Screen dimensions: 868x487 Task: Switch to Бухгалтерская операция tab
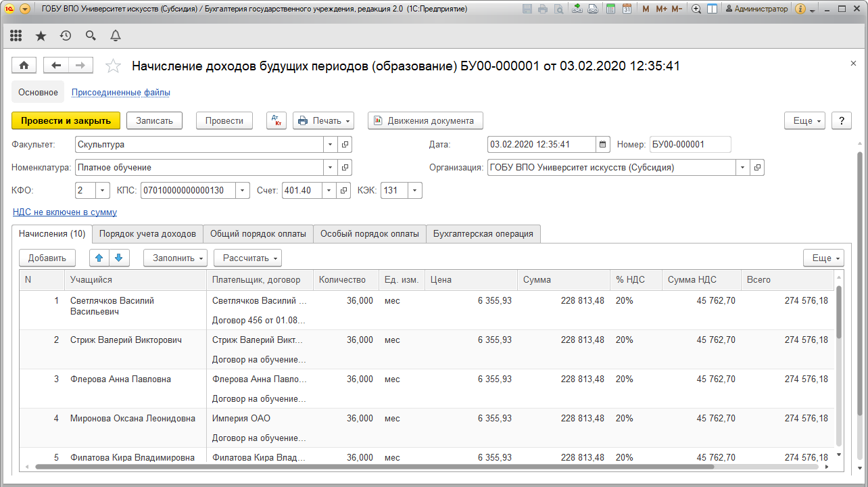tap(483, 233)
